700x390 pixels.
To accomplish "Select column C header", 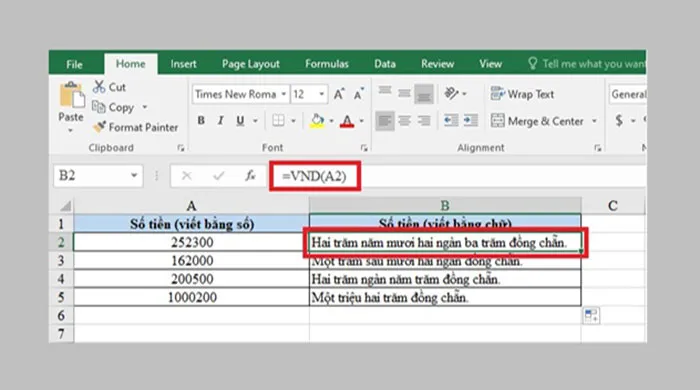I will tap(613, 206).
